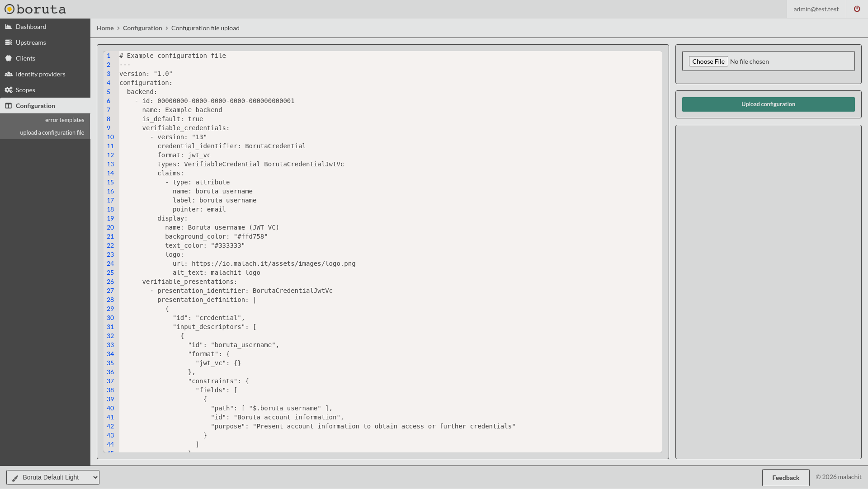Click the 'text_color: "#333333"' line
Image resolution: width=868 pixels, height=489 pixels.
click(x=205, y=245)
